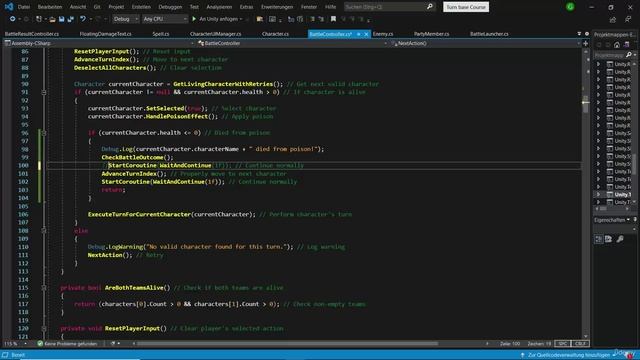Image resolution: width=640 pixels, height=360 pixels.
Task: Collapse the else block at line 108
Action: pyautogui.click(x=44, y=231)
